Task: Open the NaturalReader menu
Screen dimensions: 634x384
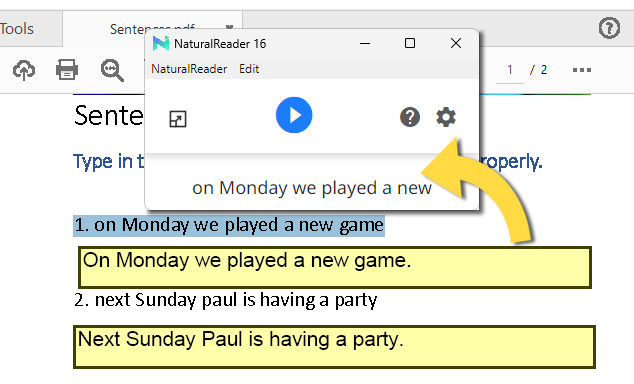Action: 189,69
